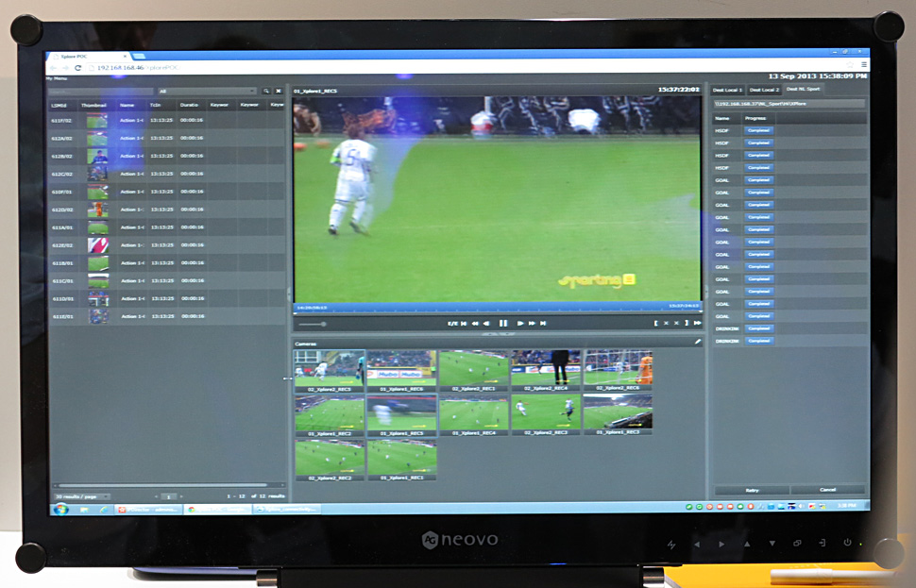Open the browser menu icon
This screenshot has height=588, width=916.
coord(863,65)
